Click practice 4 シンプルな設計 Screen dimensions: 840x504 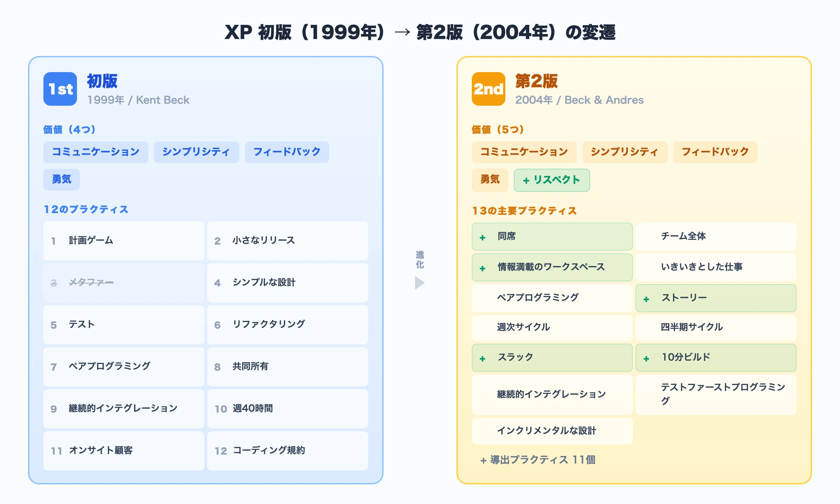click(288, 282)
